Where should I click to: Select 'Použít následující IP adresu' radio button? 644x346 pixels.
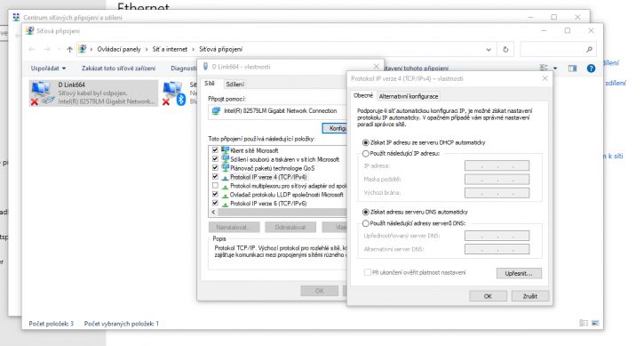click(366, 154)
